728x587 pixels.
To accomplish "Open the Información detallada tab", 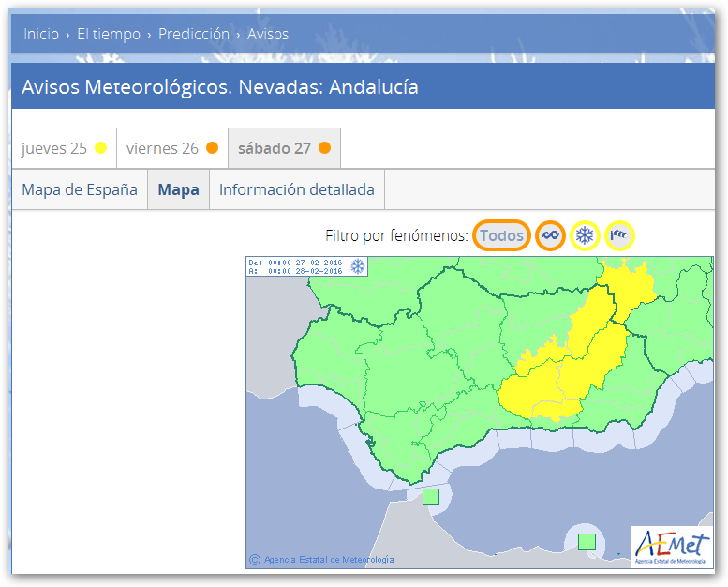I will coord(296,189).
